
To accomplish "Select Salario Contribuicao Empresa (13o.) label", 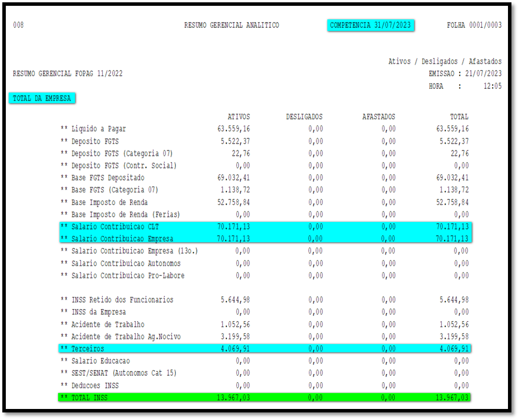I will (135, 251).
